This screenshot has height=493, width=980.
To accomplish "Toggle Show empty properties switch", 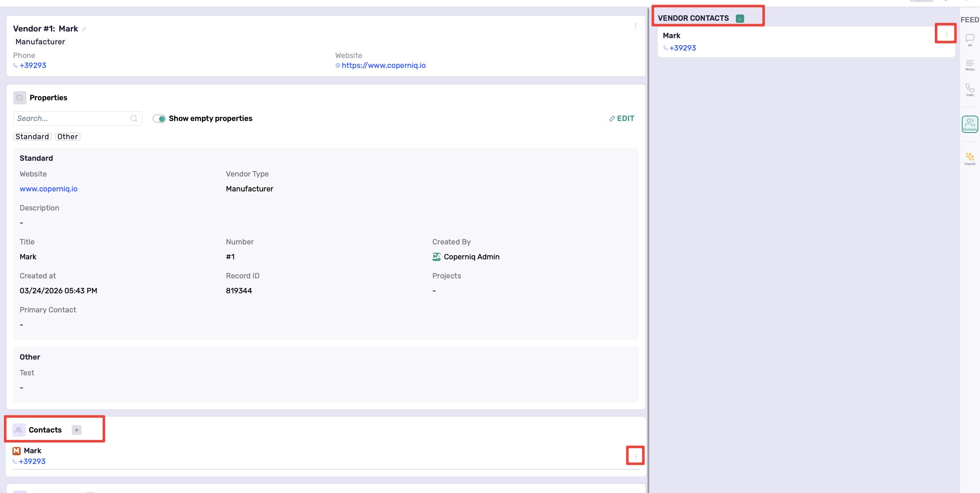I will tap(159, 118).
